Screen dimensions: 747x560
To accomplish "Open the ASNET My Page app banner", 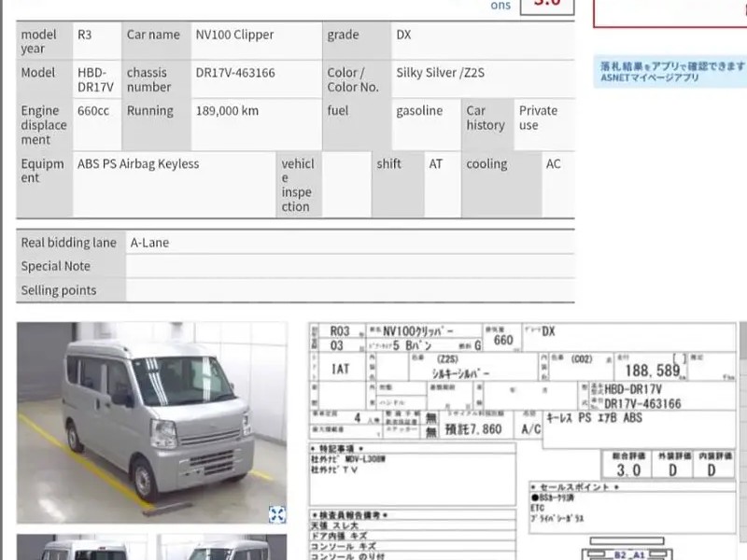I will [670, 72].
